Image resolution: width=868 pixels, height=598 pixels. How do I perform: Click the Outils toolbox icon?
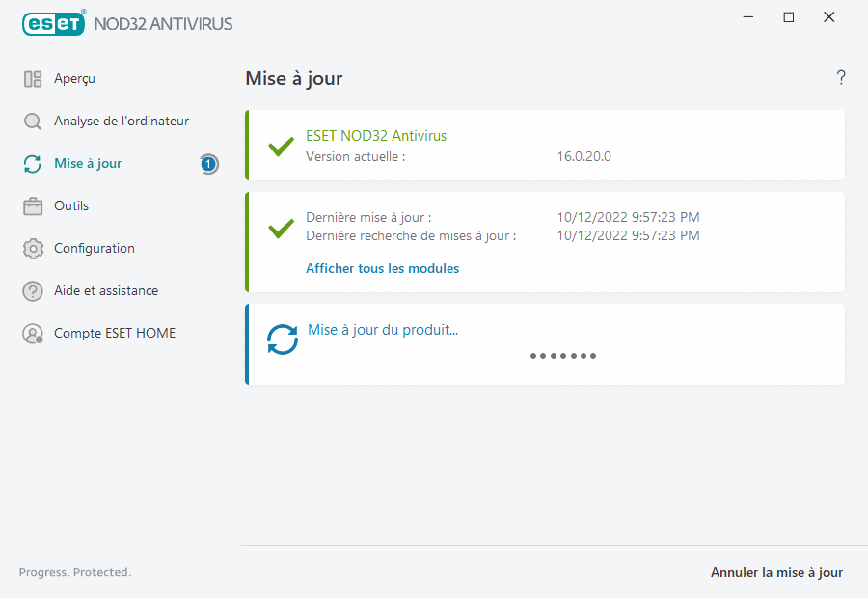33,206
